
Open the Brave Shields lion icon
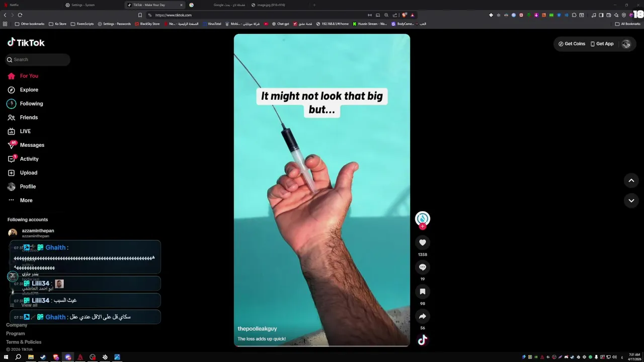pyautogui.click(x=405, y=15)
